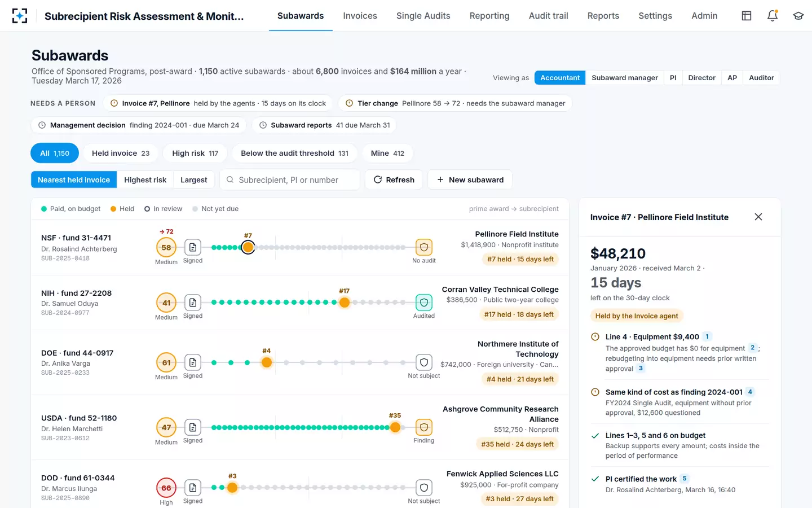
Task: Click the app logo icon
Action: click(20, 16)
